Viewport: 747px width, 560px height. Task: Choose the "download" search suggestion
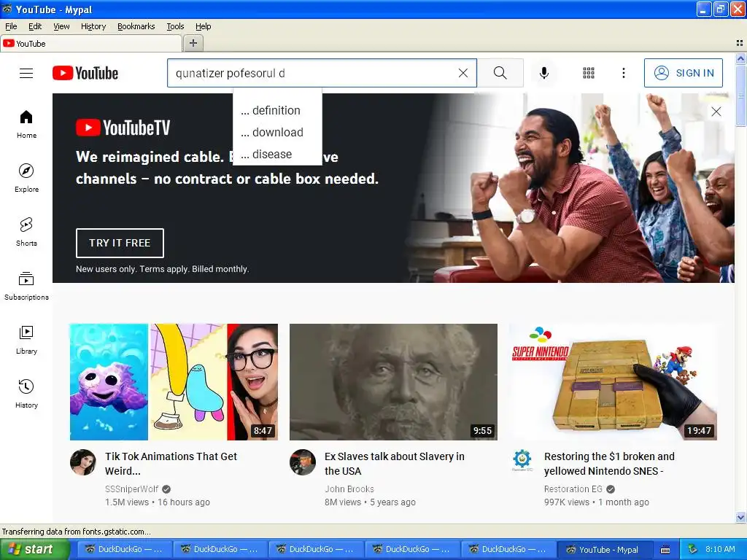277,133
